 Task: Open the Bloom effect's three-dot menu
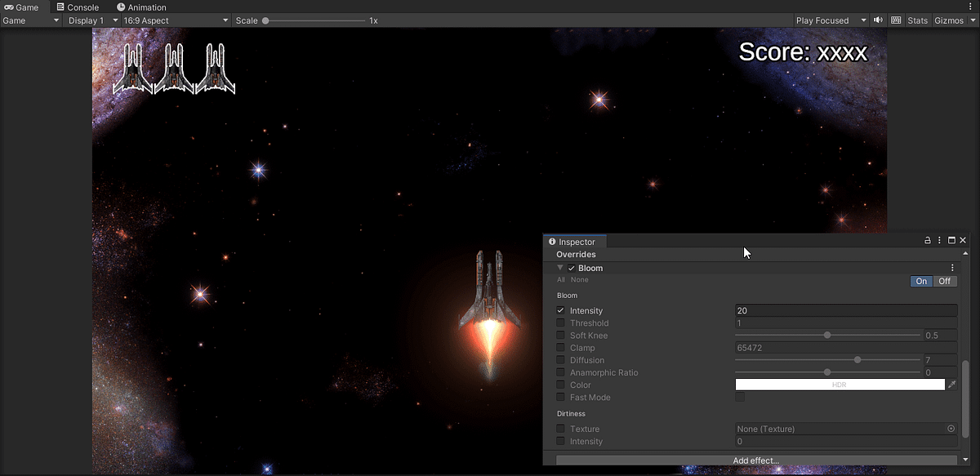(x=951, y=267)
